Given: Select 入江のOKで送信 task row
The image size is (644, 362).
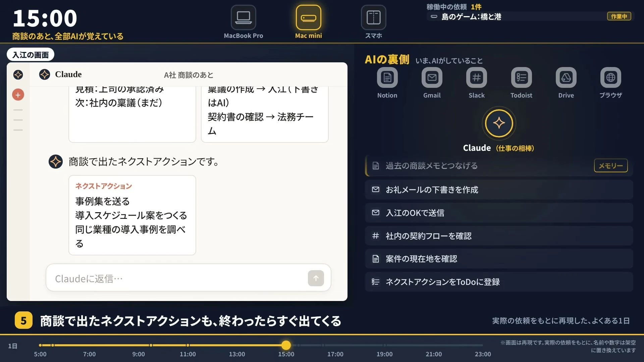Looking at the screenshot, I should (499, 213).
